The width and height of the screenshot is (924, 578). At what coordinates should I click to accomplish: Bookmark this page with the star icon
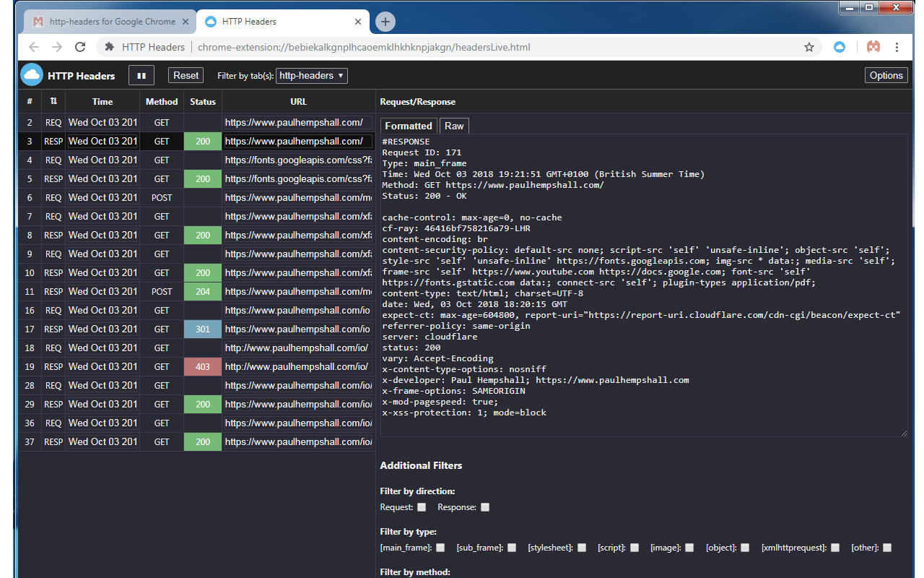pos(809,47)
